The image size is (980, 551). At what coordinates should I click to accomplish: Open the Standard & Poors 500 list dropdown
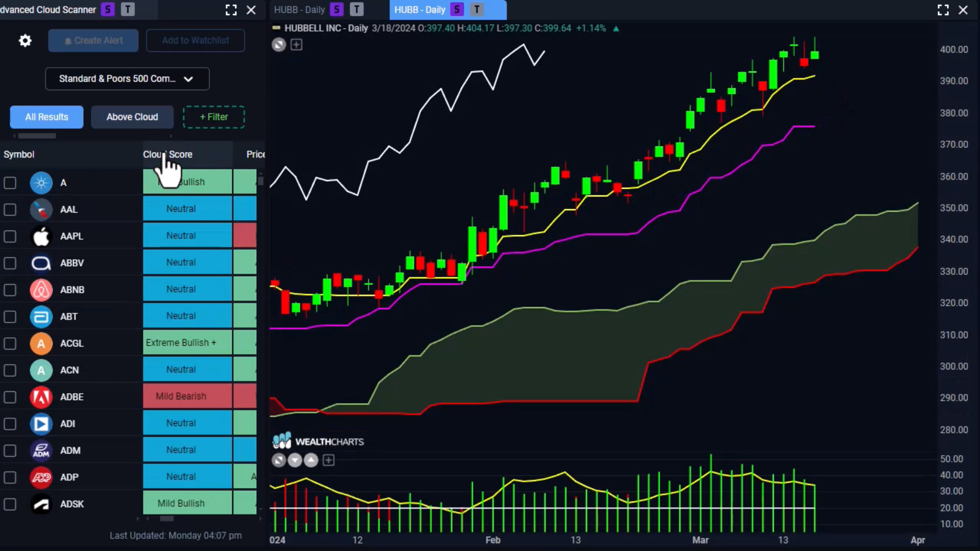pos(127,79)
